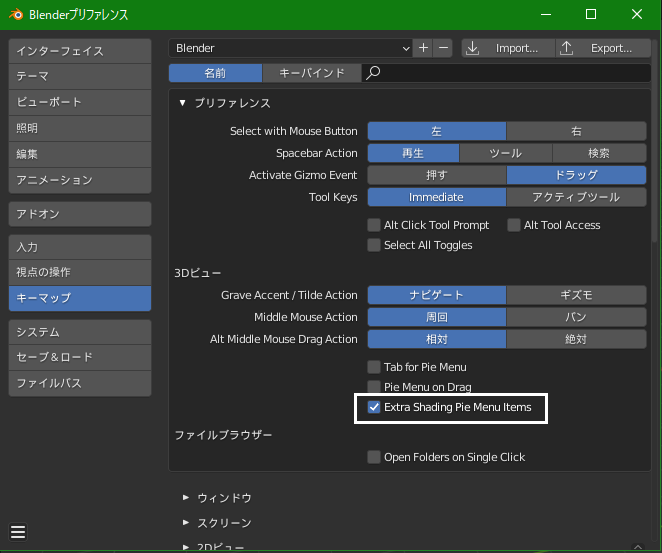Viewport: 662px width, 553px height.
Task: Expand the スクリーン keymap section
Action: pyautogui.click(x=186, y=523)
